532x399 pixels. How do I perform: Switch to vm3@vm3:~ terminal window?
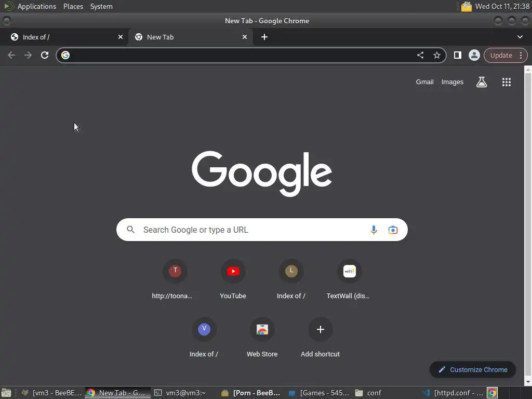(180, 393)
